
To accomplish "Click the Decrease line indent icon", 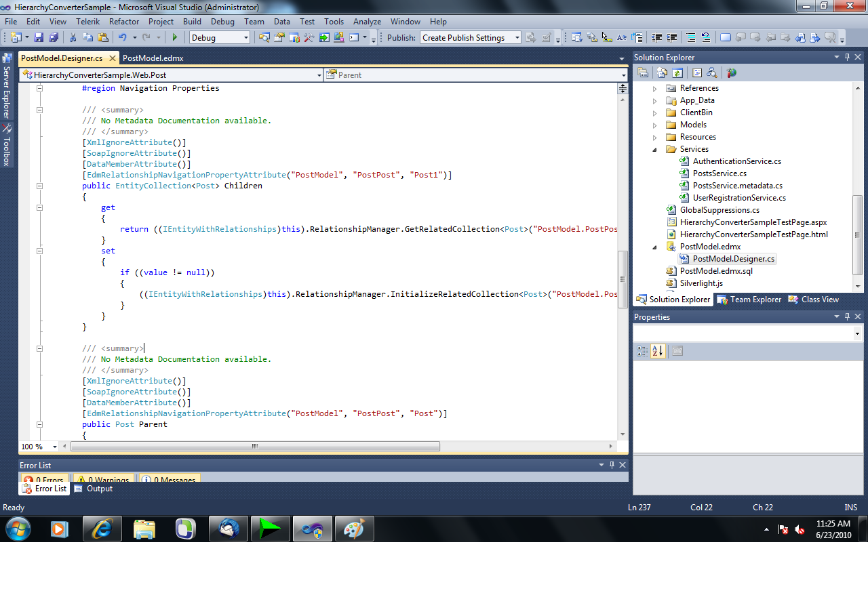I will point(656,37).
